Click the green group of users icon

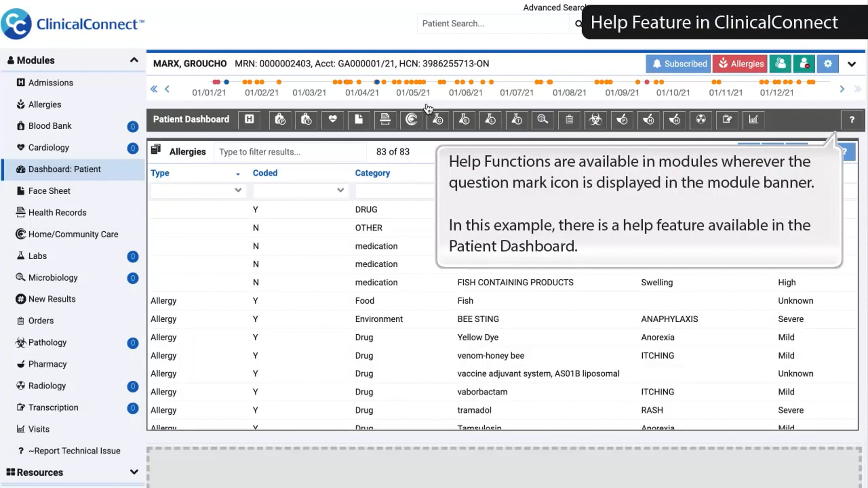(x=780, y=64)
